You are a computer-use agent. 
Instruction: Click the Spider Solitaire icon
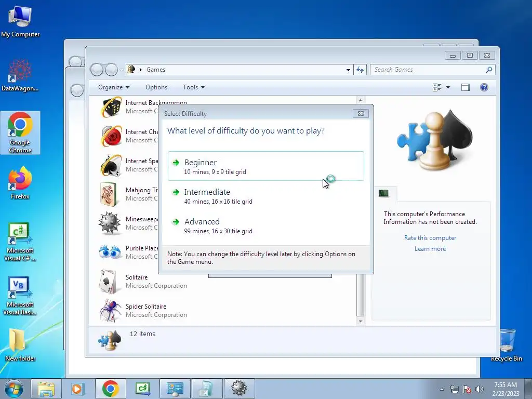coord(110,311)
